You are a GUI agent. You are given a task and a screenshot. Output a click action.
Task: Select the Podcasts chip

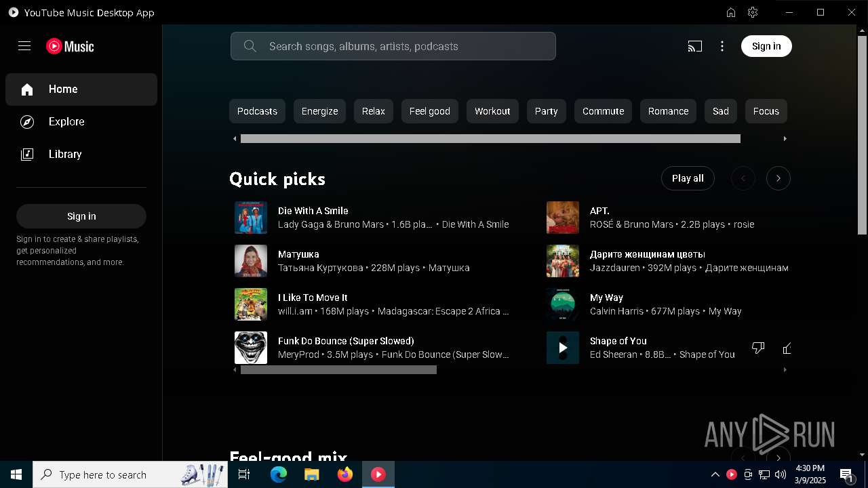[x=257, y=111]
